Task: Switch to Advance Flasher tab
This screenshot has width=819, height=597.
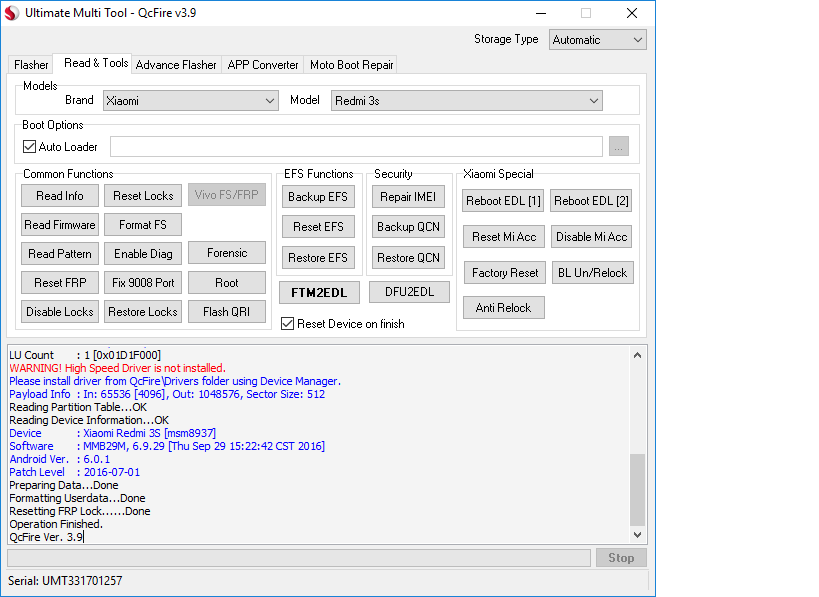Action: pyautogui.click(x=176, y=65)
